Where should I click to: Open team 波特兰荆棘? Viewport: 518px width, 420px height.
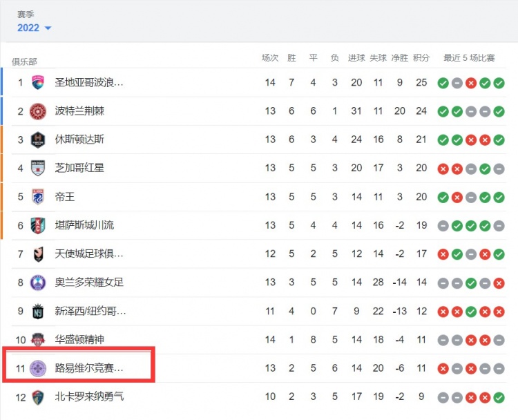point(79,111)
